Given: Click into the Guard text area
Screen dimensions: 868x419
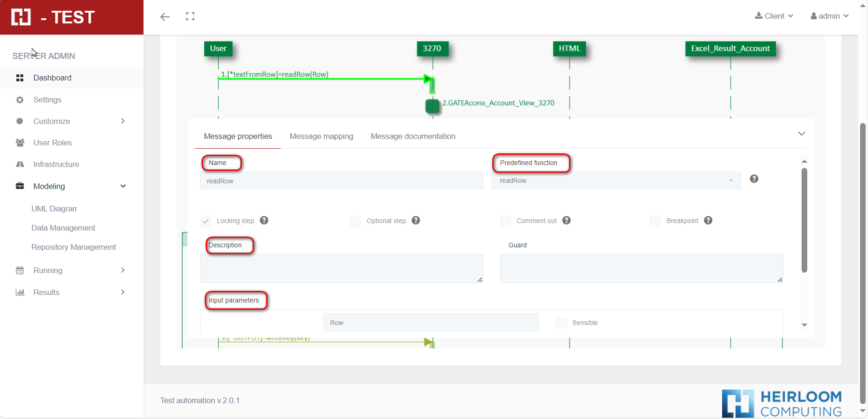Looking at the screenshot, I should click(x=641, y=268).
